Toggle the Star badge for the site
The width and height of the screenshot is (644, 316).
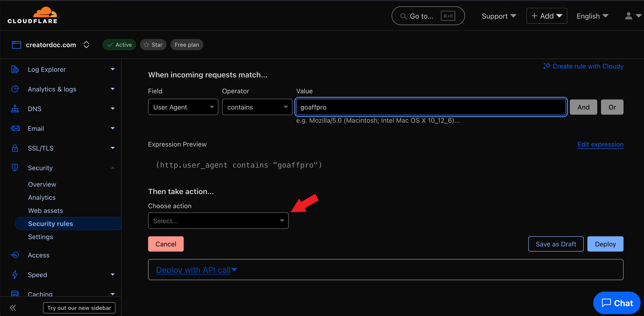(x=153, y=45)
